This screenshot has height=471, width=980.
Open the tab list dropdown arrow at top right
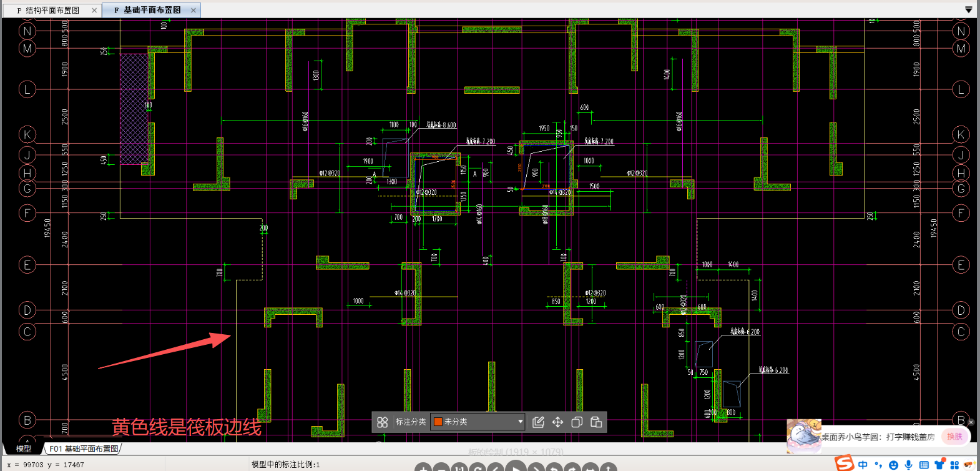click(x=968, y=10)
